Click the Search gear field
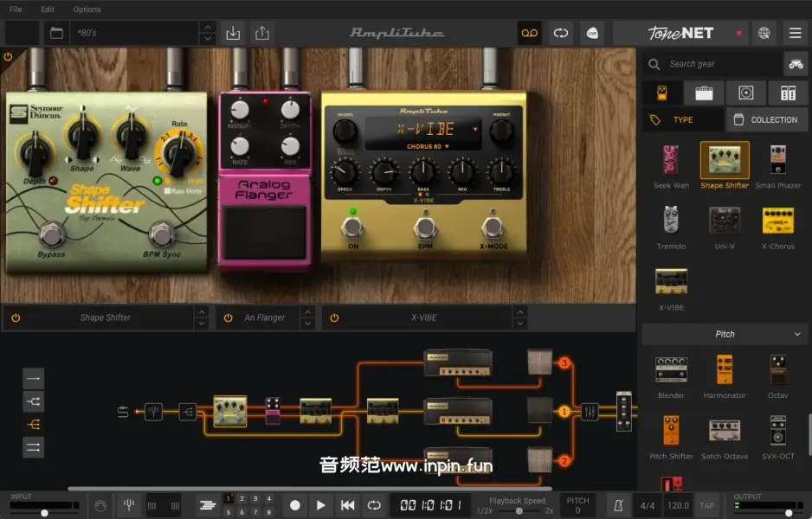Image resolution: width=812 pixels, height=519 pixels. 713,64
